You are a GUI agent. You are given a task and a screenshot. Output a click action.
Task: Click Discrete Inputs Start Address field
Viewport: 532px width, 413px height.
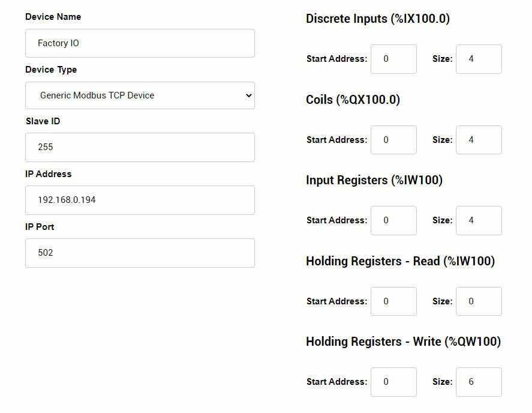[393, 59]
